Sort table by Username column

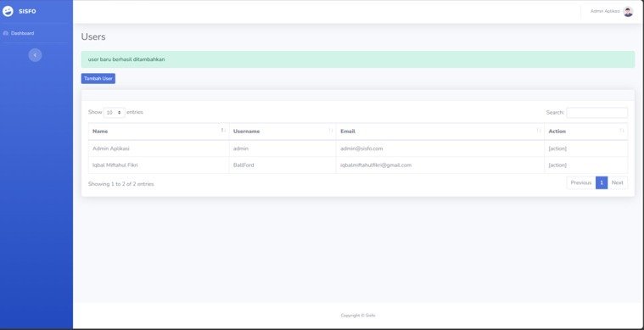click(283, 131)
